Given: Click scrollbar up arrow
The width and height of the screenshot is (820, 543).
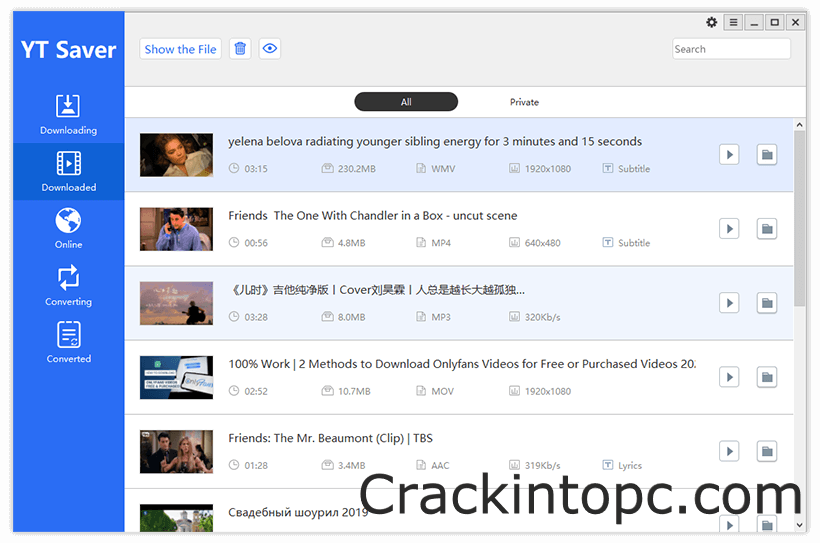Looking at the screenshot, I should (x=799, y=125).
